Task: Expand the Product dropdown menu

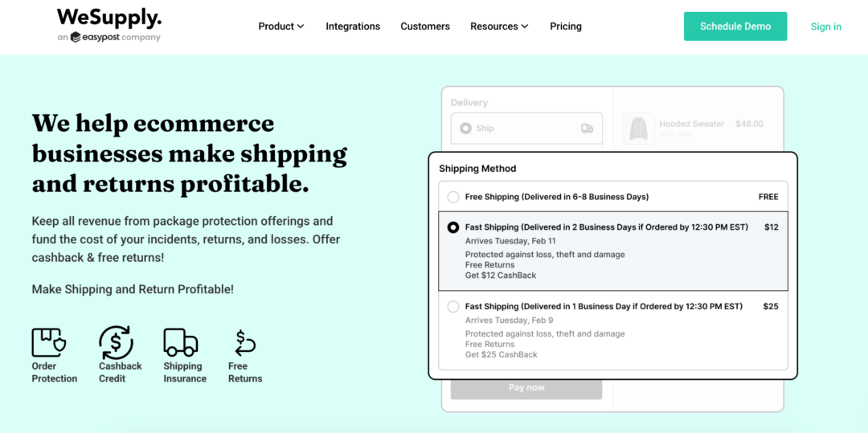Action: pos(281,26)
